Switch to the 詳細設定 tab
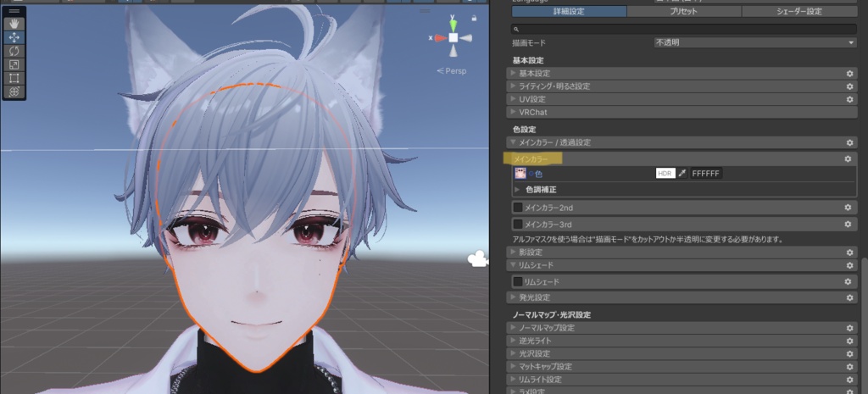 569,12
